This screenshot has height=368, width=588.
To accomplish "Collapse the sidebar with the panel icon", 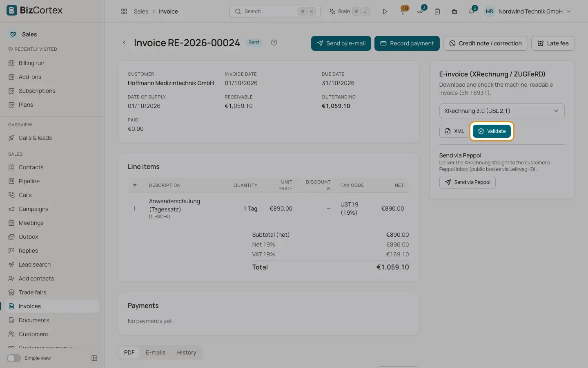I will [94, 358].
